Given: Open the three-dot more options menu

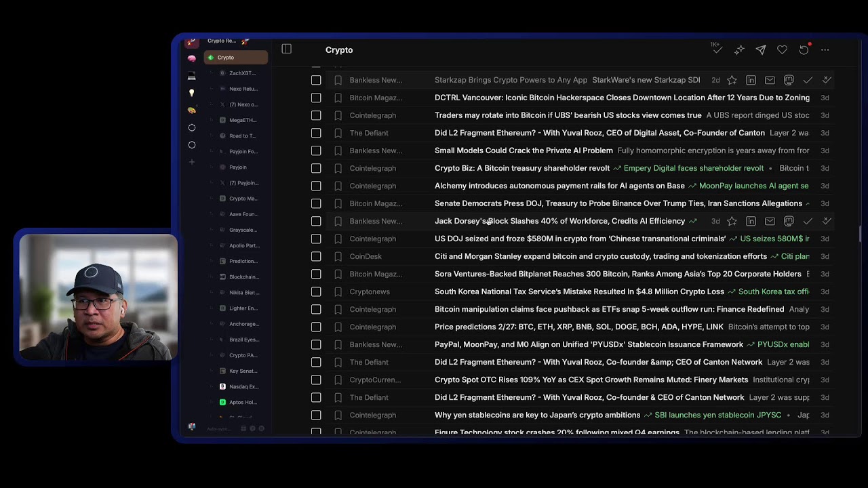Looking at the screenshot, I should (x=825, y=49).
